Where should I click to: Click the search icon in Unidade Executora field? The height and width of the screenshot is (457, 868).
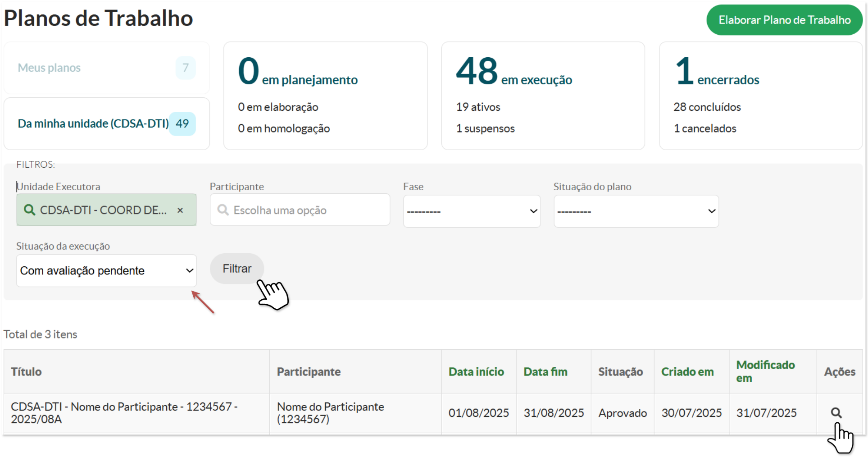pos(29,210)
